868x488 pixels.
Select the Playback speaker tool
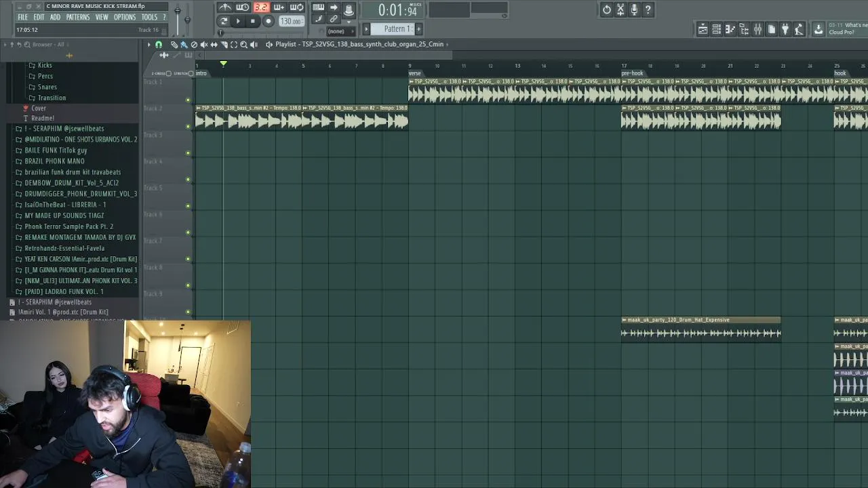[254, 45]
